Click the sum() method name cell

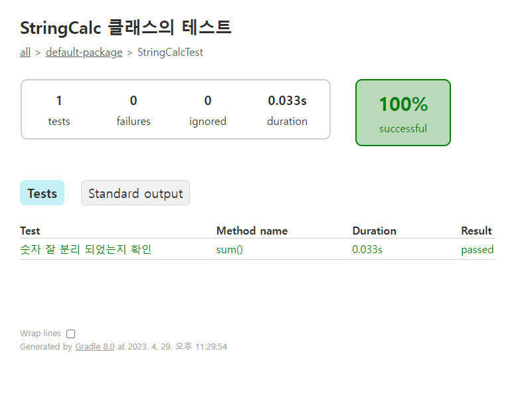click(x=229, y=250)
